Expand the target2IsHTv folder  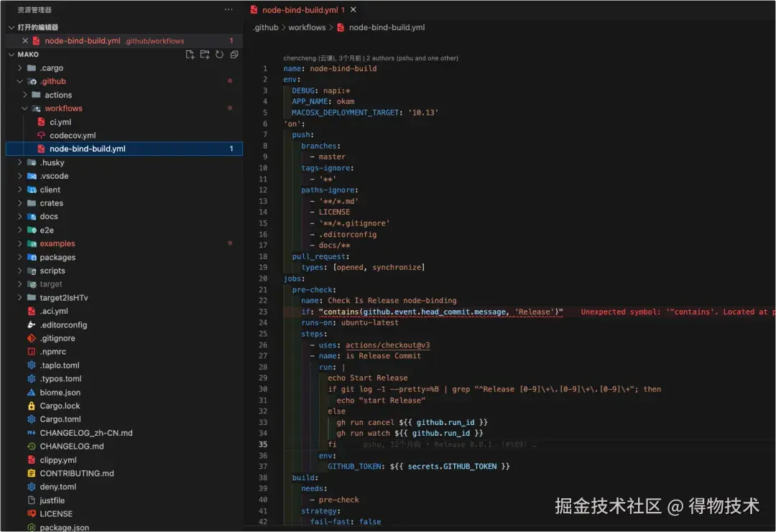(x=20, y=298)
